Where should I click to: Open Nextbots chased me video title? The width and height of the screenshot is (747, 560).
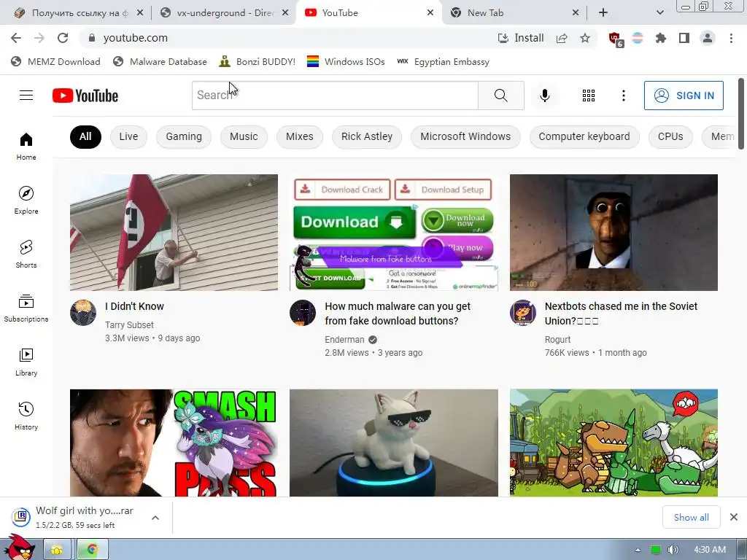coord(621,314)
